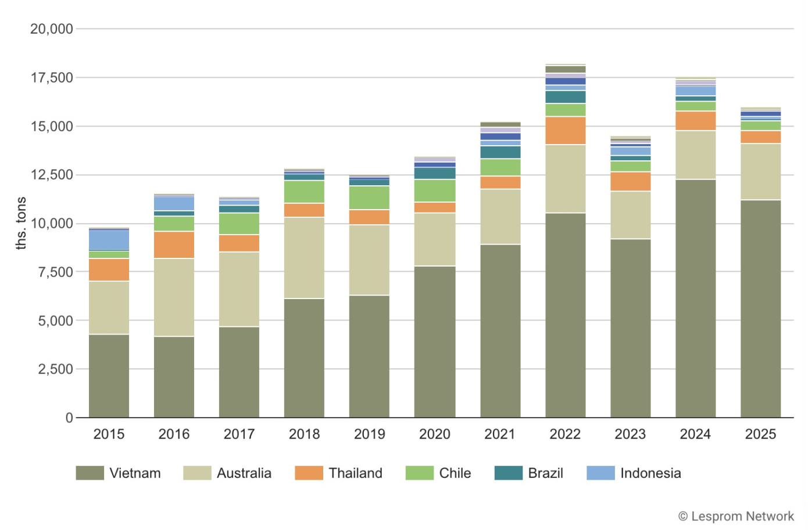Click the 2018 year label on x-axis
This screenshot has height=532, width=808.
tap(304, 434)
